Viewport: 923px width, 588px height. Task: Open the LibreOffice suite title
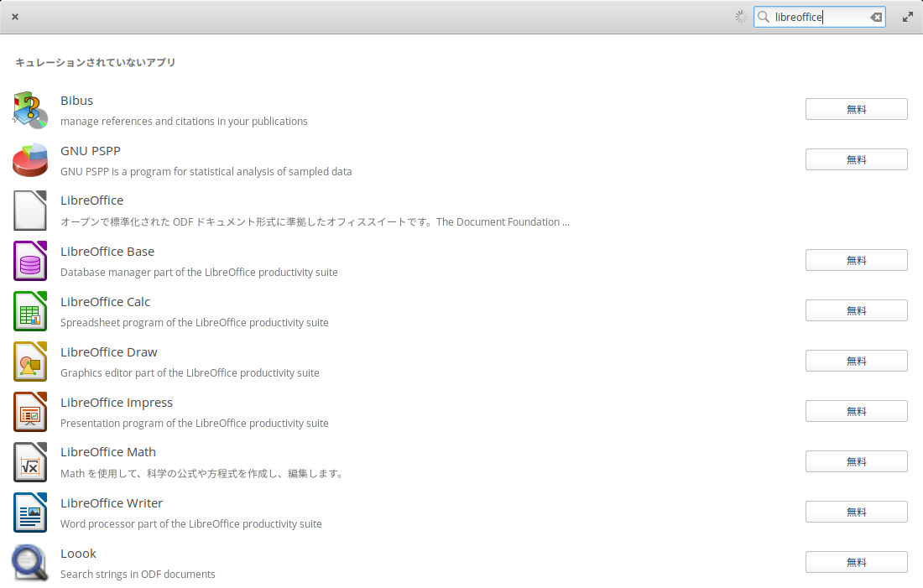(x=91, y=200)
